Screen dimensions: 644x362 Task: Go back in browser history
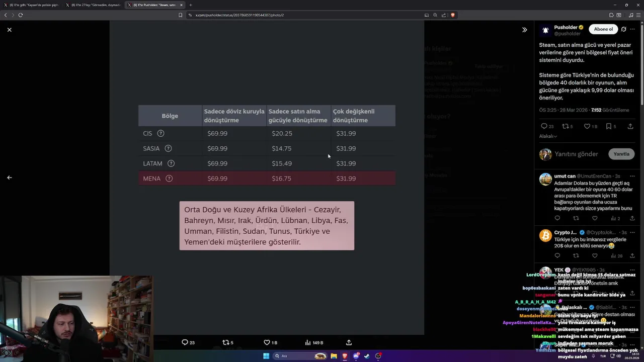[x=6, y=15]
